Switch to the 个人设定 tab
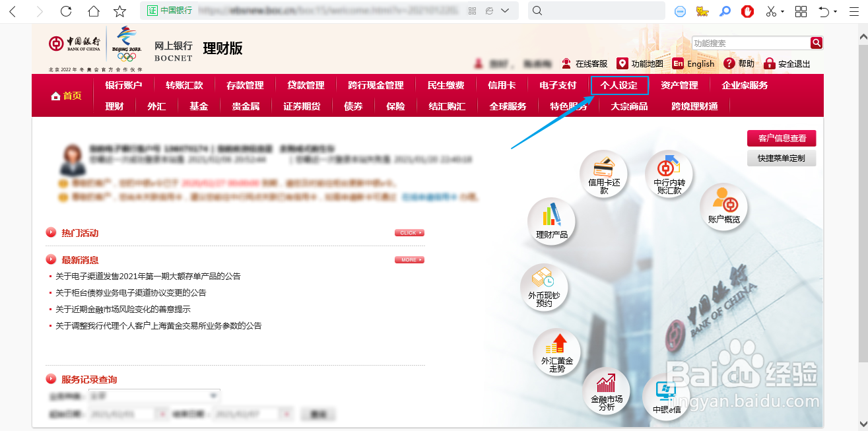 click(619, 85)
